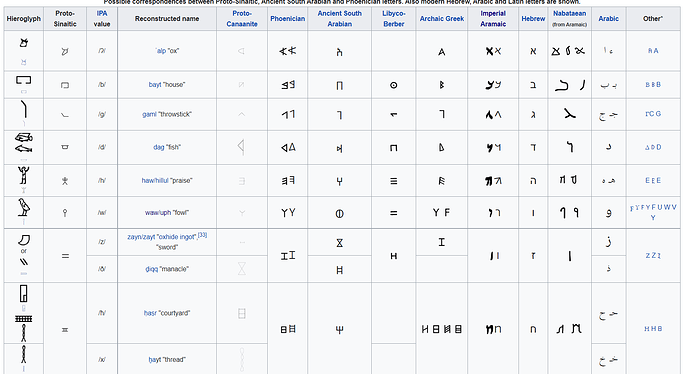Click the Phoenician aleph glyph image
Screen dimensions: 690x374
(x=288, y=51)
